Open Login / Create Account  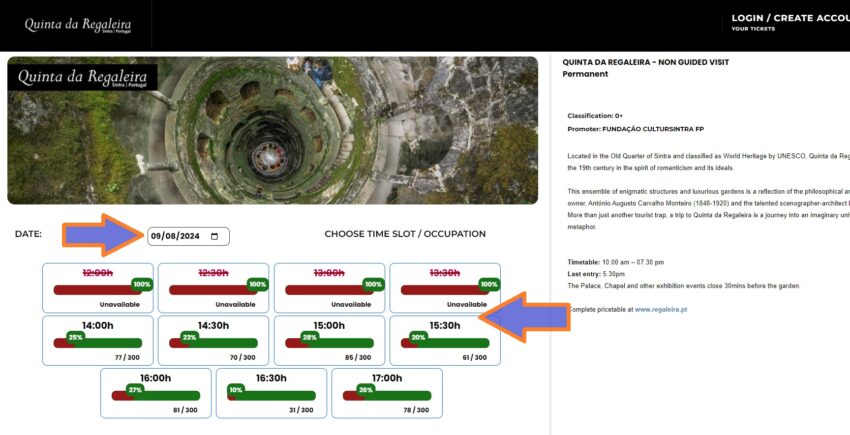click(x=790, y=18)
